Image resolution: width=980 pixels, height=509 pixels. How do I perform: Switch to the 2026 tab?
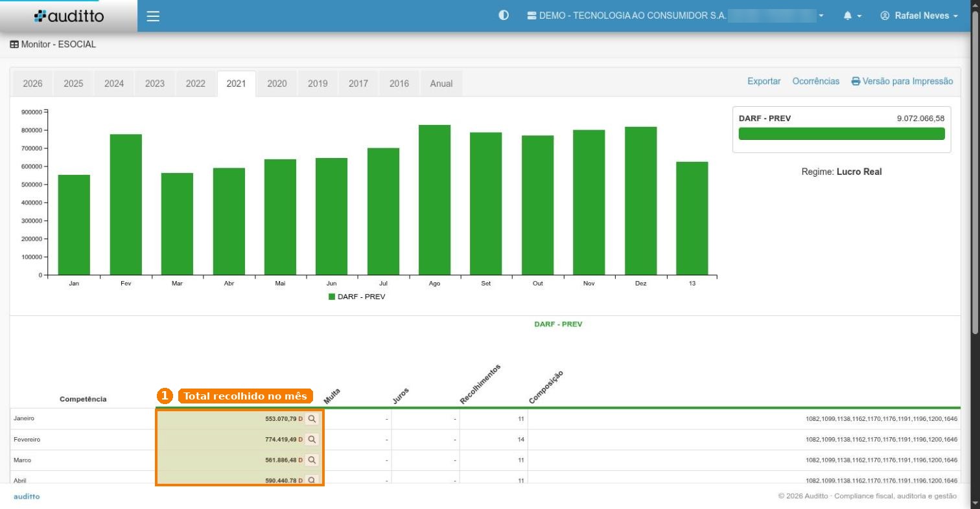(x=32, y=84)
